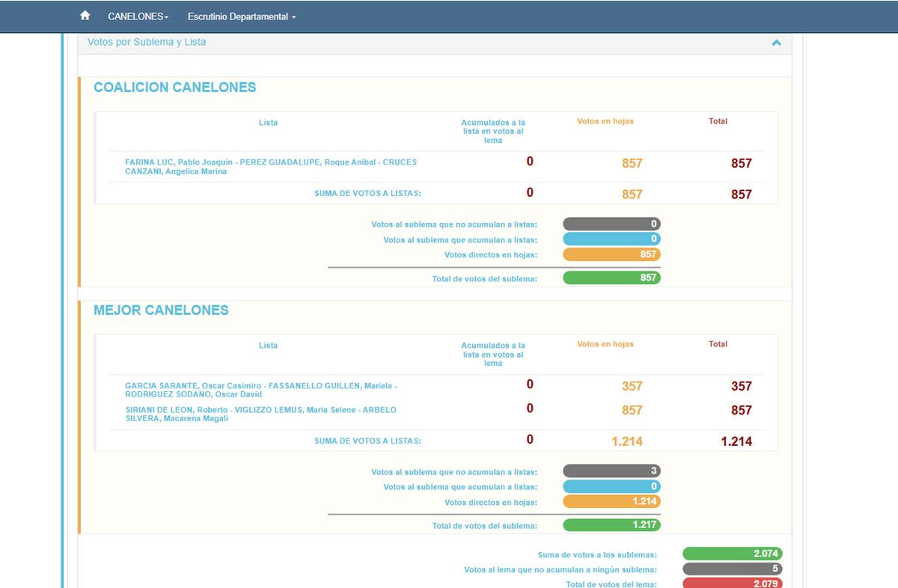This screenshot has height=588, width=898.
Task: Click red lema total badge 2.079
Action: [732, 584]
